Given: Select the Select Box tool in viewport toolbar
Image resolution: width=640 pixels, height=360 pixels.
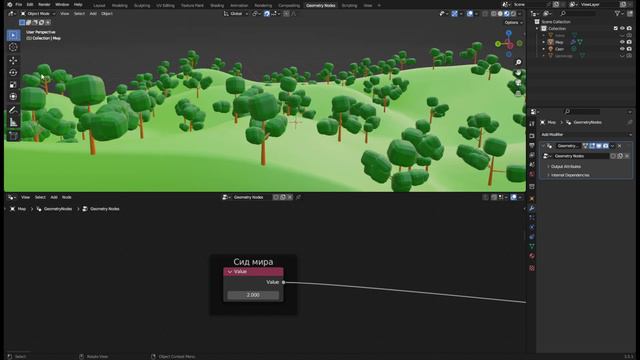Looking at the screenshot, I should pyautogui.click(x=13, y=36).
